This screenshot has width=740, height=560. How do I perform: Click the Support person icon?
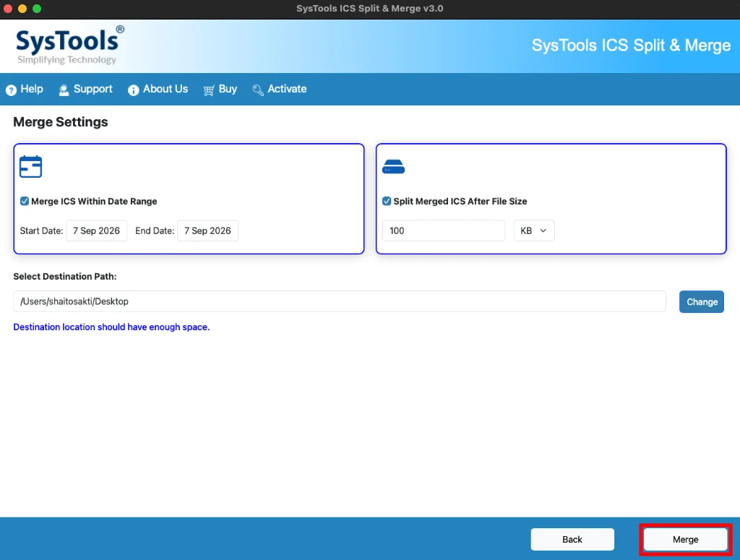pyautogui.click(x=64, y=90)
